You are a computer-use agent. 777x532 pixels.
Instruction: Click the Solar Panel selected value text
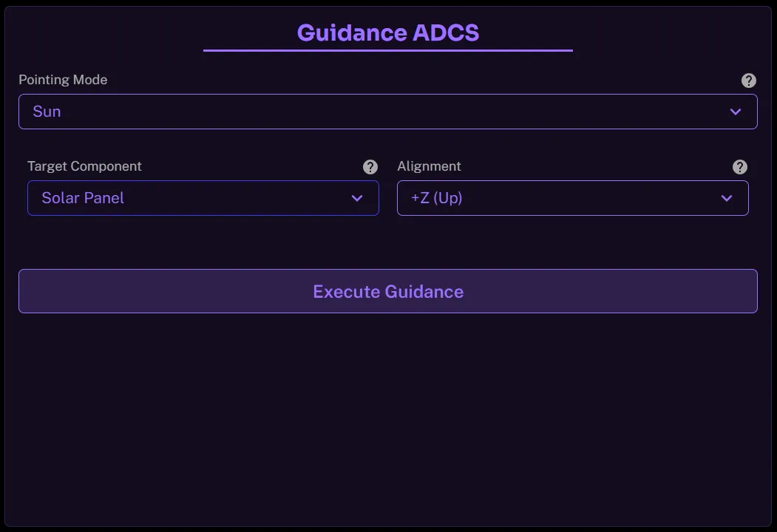pos(83,198)
